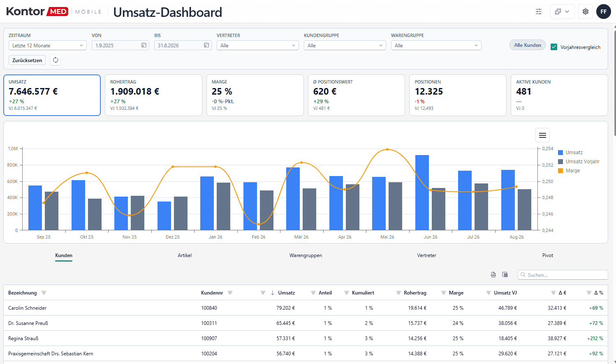This screenshot has height=364, width=616.
Task: Open column chooser icon next to search
Action: [x=505, y=275]
